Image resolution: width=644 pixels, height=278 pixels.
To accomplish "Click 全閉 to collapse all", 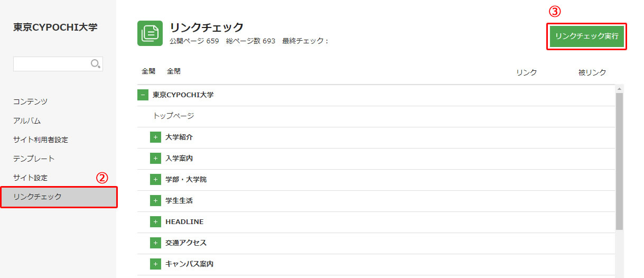I will pos(174,71).
